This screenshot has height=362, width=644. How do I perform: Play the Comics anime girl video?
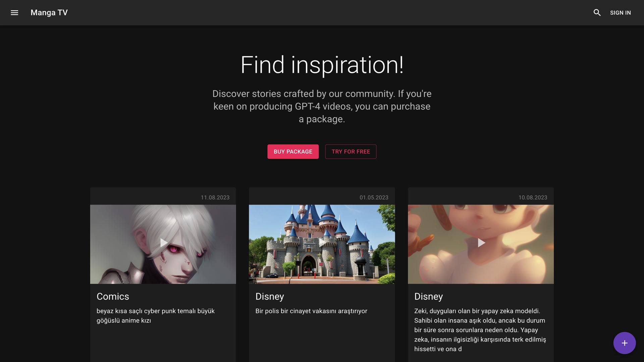coord(163,243)
